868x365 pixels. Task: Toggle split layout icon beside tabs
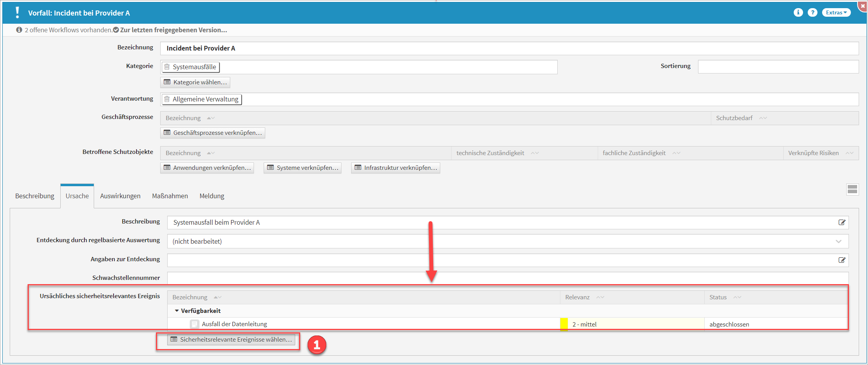[852, 189]
